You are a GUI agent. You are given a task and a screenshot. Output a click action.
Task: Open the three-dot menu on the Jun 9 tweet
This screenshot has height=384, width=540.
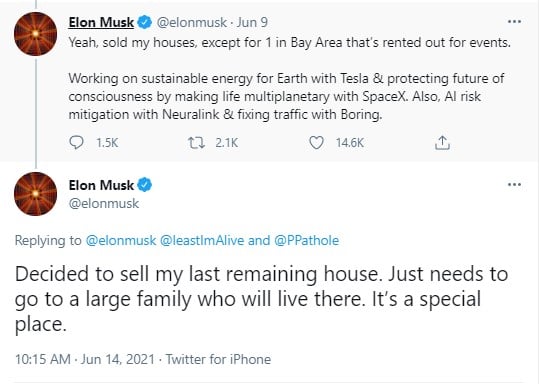514,22
